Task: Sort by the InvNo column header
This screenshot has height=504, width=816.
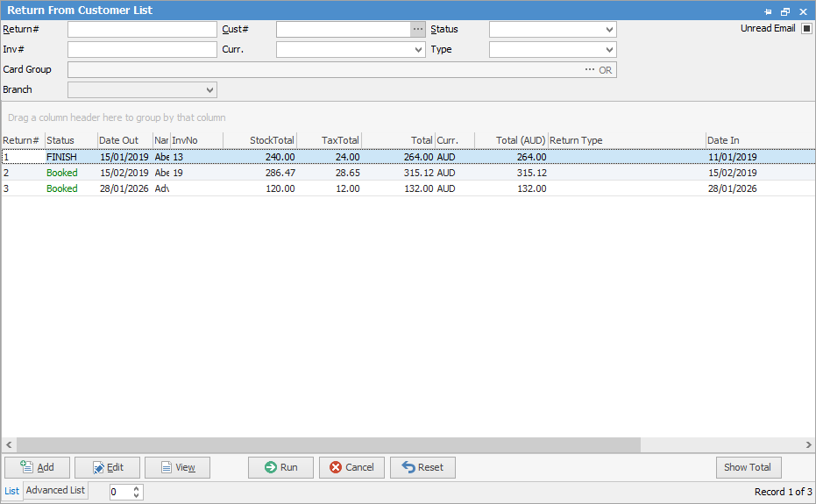Action: point(196,140)
